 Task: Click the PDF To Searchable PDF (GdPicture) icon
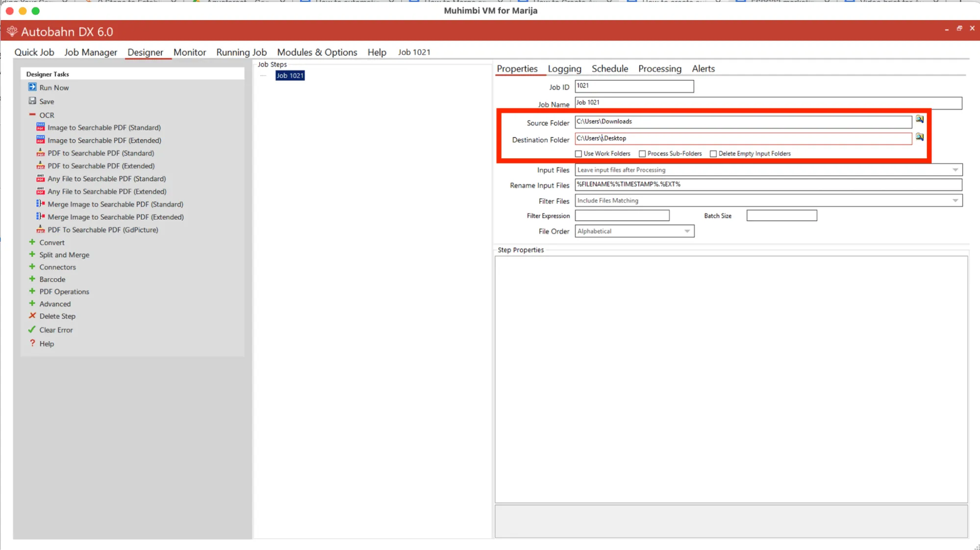pyautogui.click(x=41, y=229)
